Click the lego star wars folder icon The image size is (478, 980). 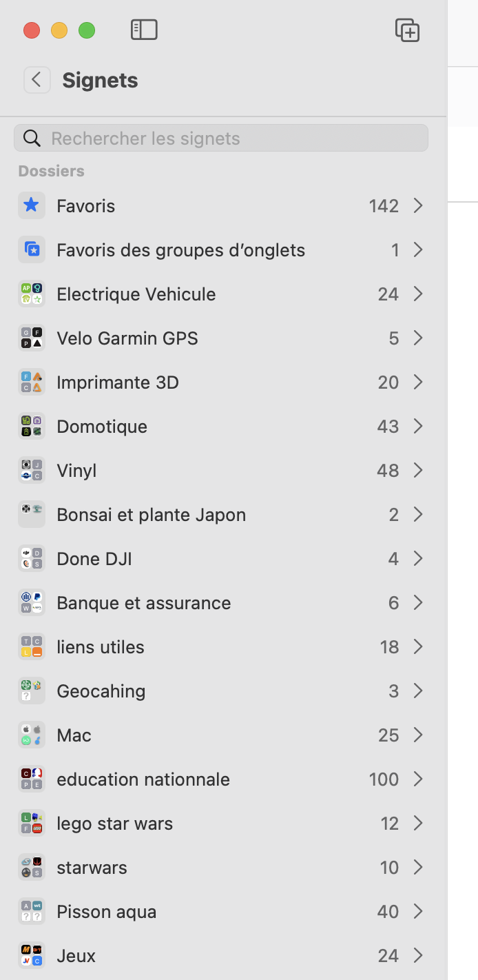coord(32,823)
